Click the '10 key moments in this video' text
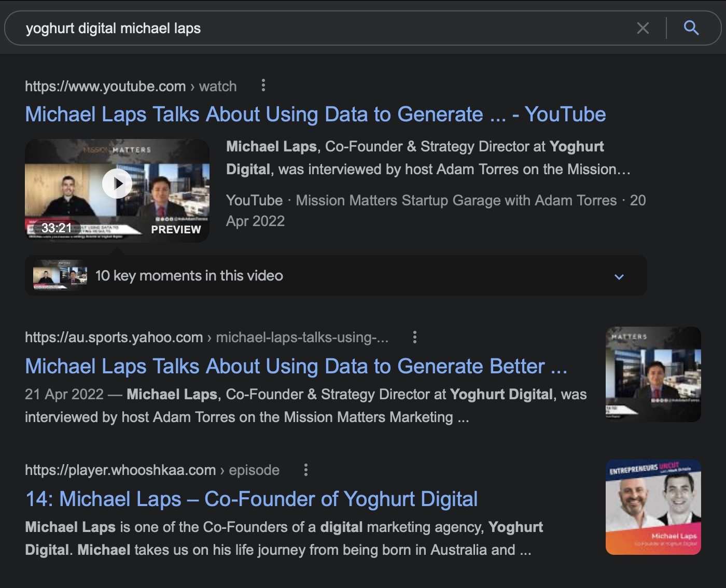This screenshot has height=588, width=726. (x=189, y=276)
